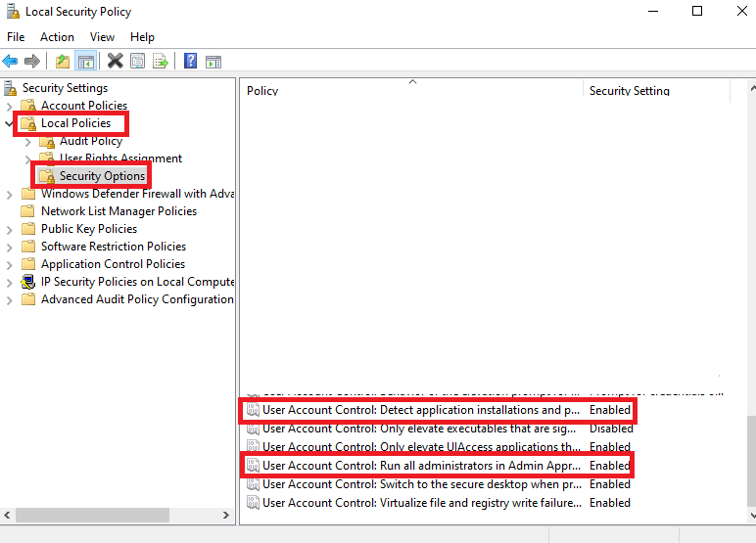Click the Security Settings root node icon
This screenshot has height=543, width=756.
coord(10,88)
